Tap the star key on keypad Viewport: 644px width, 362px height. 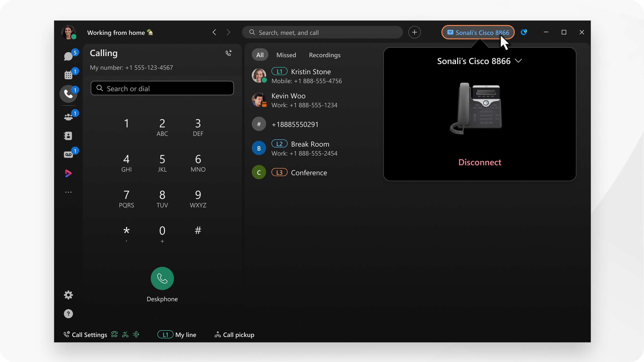pos(127,234)
